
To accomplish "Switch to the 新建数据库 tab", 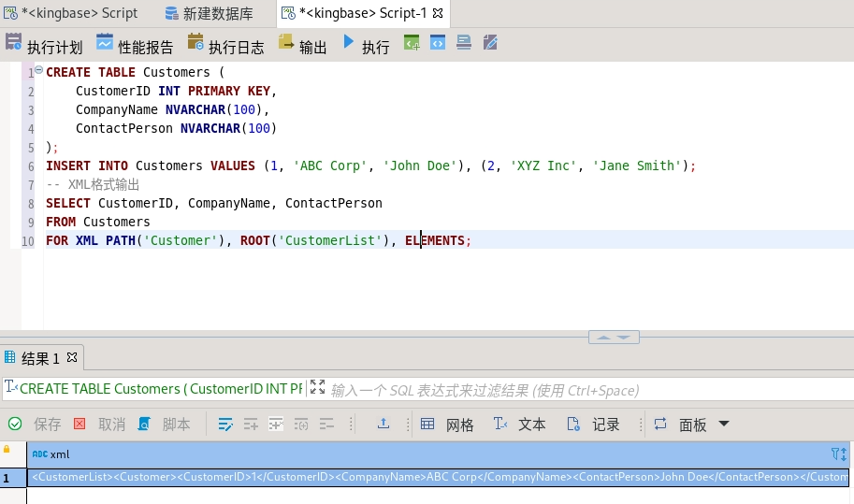I will pos(217,13).
